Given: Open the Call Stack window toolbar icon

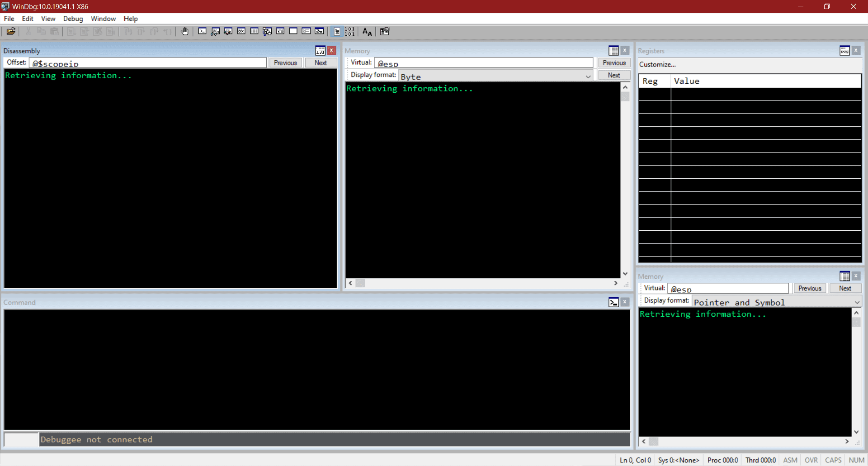Looking at the screenshot, I should pos(267,31).
